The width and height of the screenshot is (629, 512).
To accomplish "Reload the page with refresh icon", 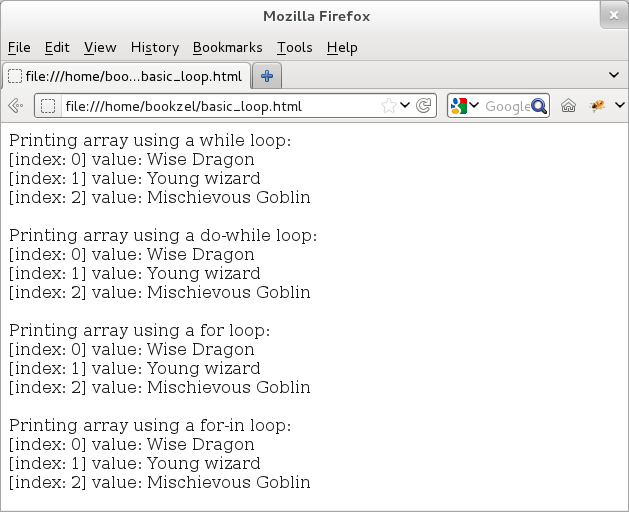I will click(424, 106).
